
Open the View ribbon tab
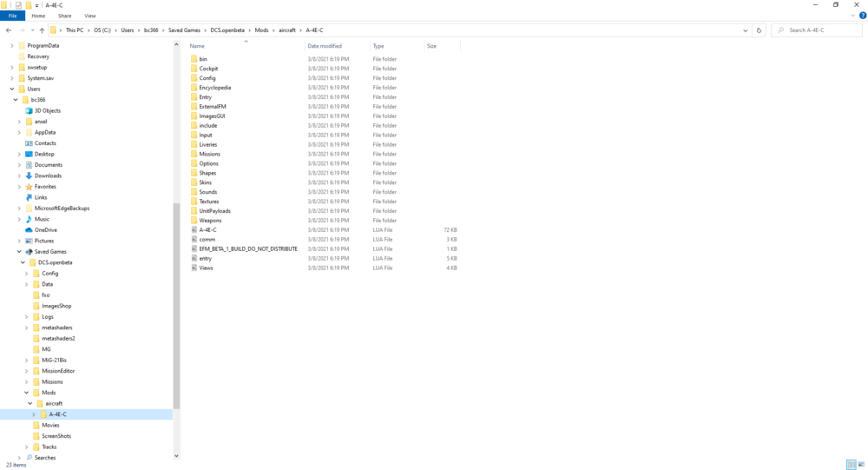(89, 16)
